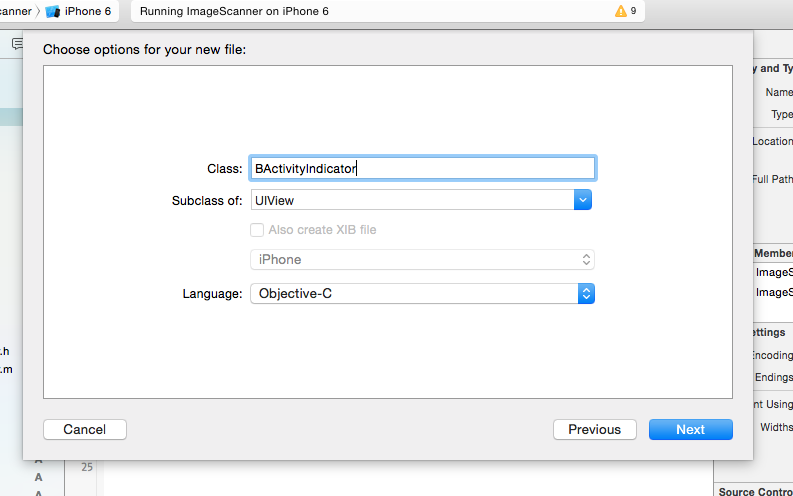Click the first ImageScanner target membership row
The width and height of the screenshot is (793, 496).
point(774,272)
